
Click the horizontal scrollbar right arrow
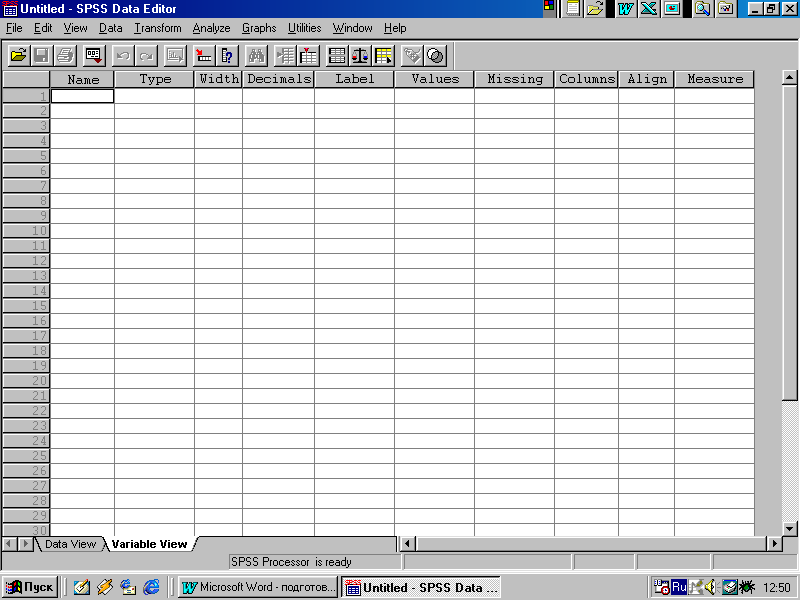coord(774,544)
